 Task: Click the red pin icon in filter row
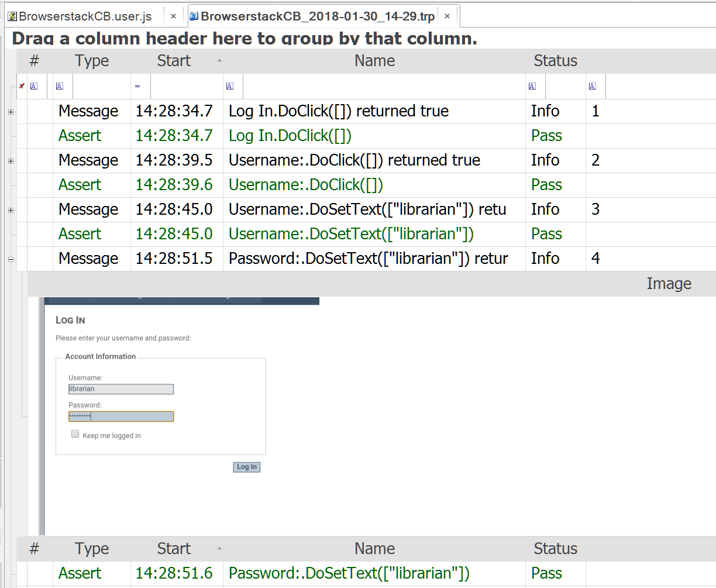[22, 86]
